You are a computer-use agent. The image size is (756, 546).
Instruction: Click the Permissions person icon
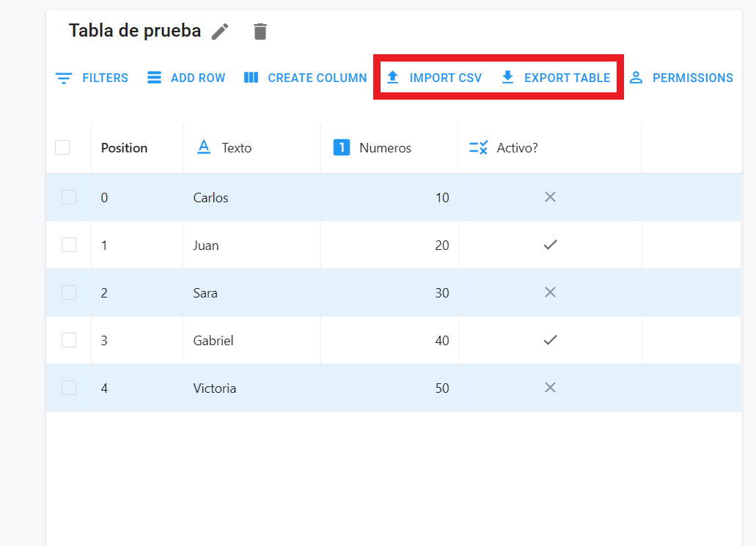[x=636, y=78]
